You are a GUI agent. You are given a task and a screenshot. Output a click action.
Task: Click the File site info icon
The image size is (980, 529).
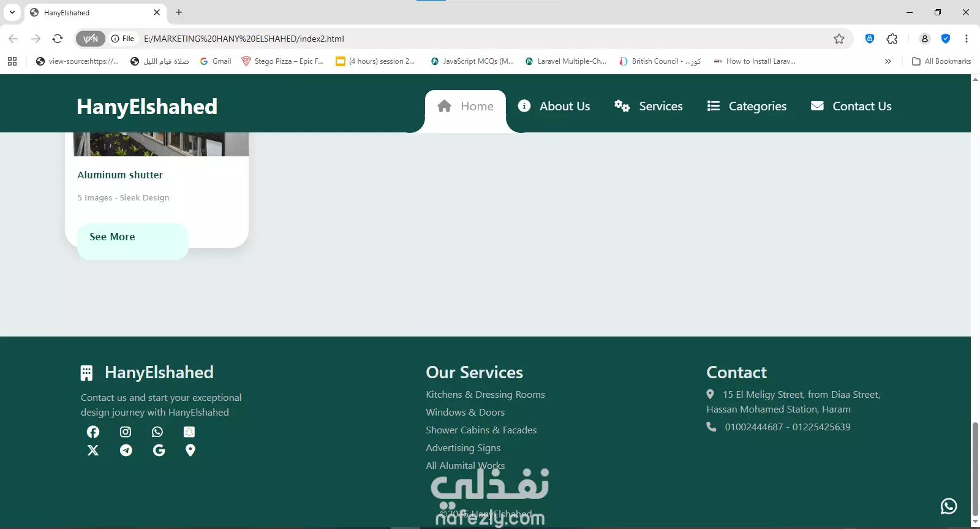[x=123, y=39]
